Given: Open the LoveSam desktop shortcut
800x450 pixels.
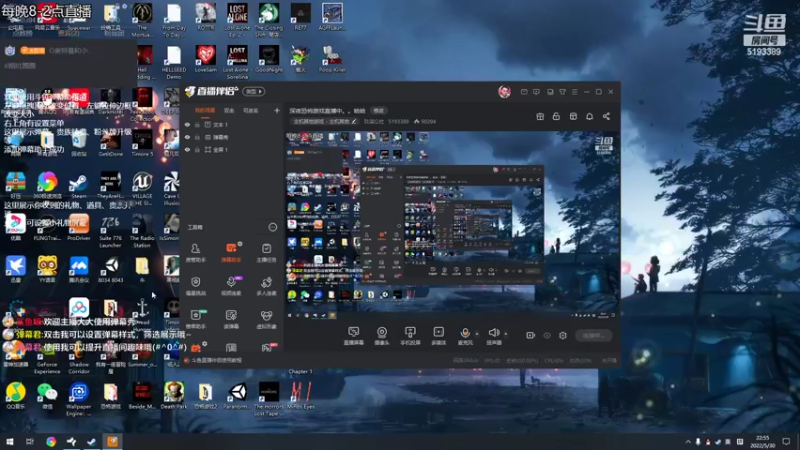Looking at the screenshot, I should click(x=206, y=59).
